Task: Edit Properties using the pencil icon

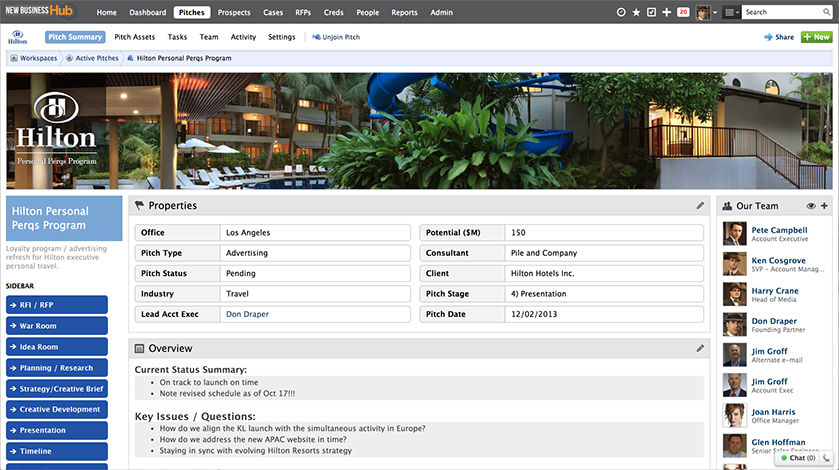Action: tap(700, 206)
